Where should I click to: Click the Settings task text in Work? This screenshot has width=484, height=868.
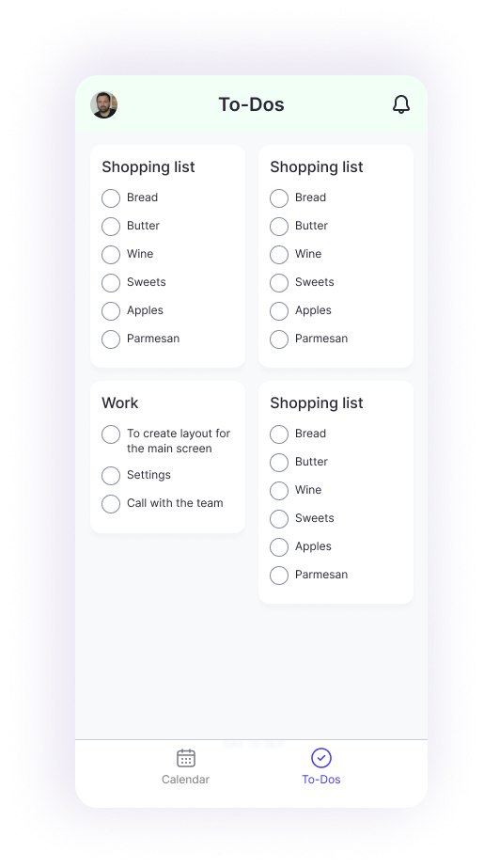pos(148,475)
